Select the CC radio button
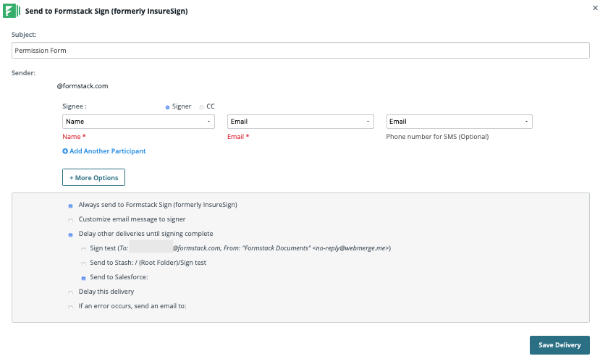 201,106
